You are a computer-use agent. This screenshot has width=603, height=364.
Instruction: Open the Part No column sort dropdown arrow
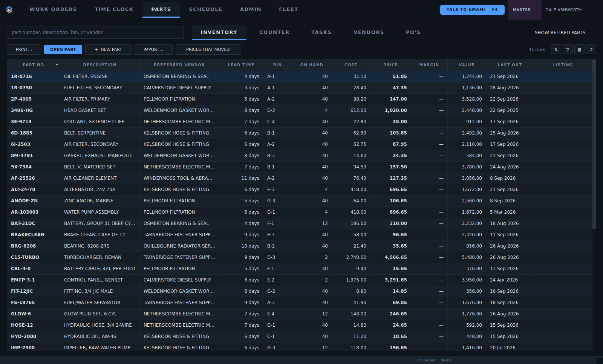57,65
